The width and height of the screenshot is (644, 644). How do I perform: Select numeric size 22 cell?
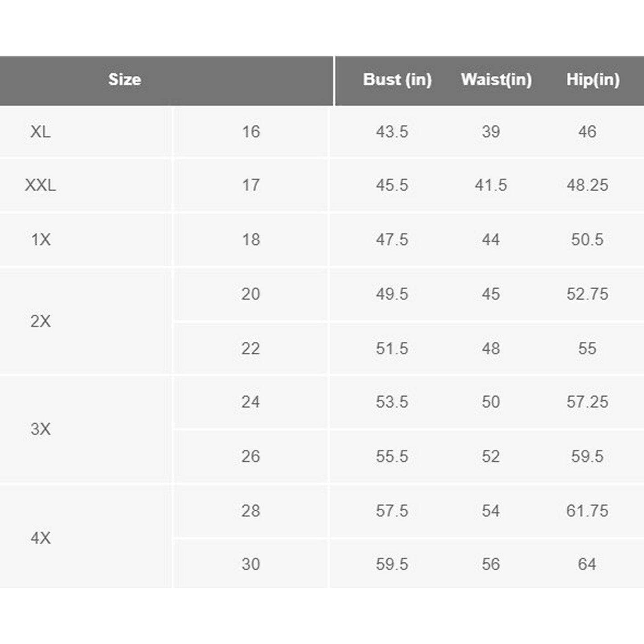(x=250, y=349)
